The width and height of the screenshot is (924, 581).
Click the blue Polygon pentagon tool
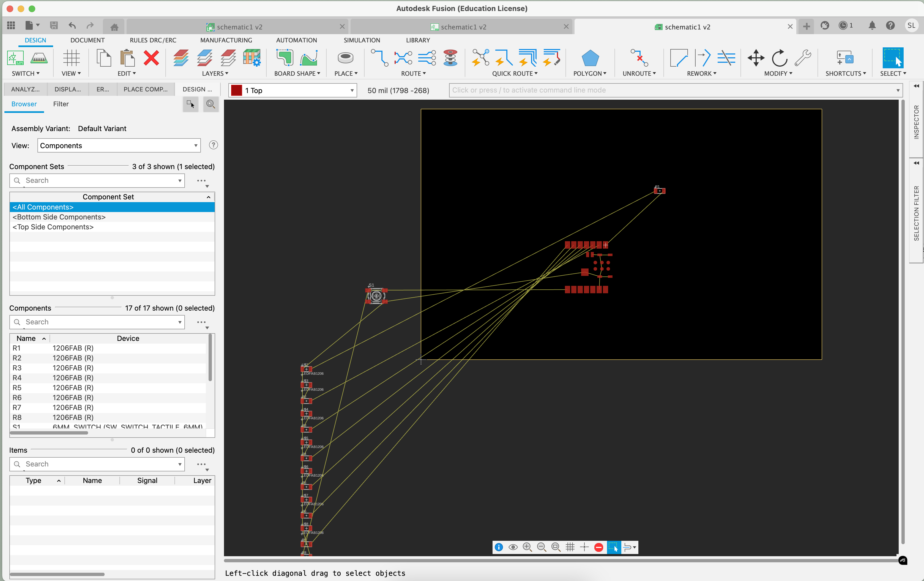(590, 58)
